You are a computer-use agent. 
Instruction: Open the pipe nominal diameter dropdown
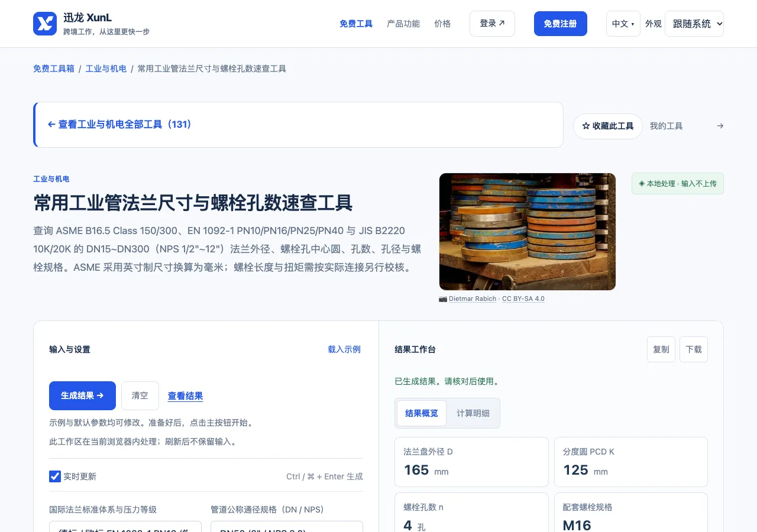[x=287, y=526]
